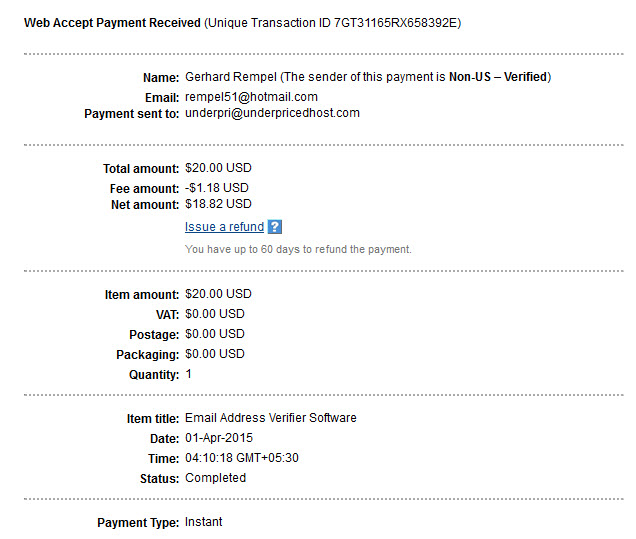Click the 60 days refund notice text

tap(298, 249)
